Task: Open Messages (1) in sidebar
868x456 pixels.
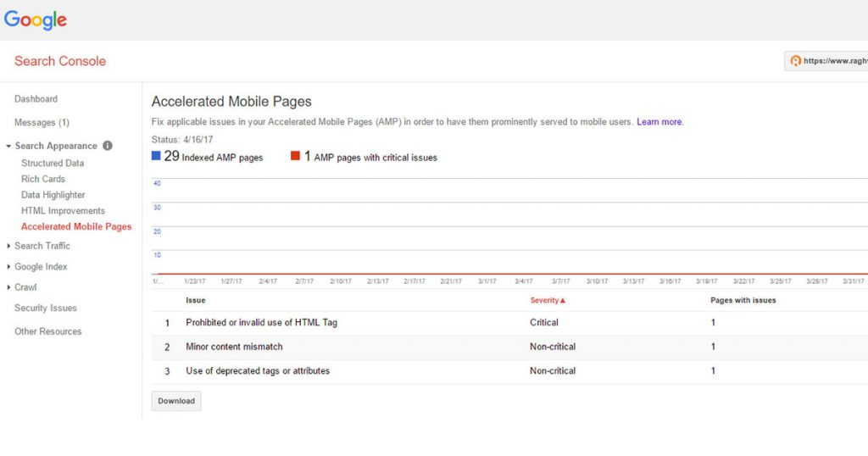Action: pos(42,122)
